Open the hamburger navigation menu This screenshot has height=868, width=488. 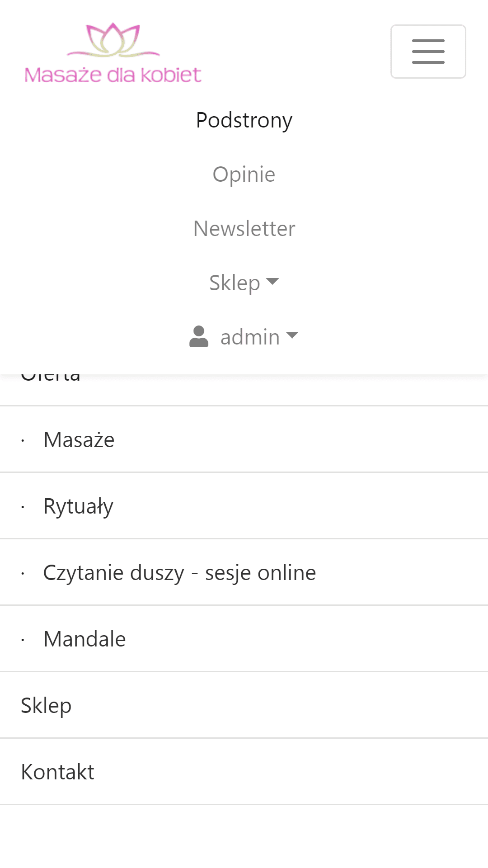(x=428, y=52)
